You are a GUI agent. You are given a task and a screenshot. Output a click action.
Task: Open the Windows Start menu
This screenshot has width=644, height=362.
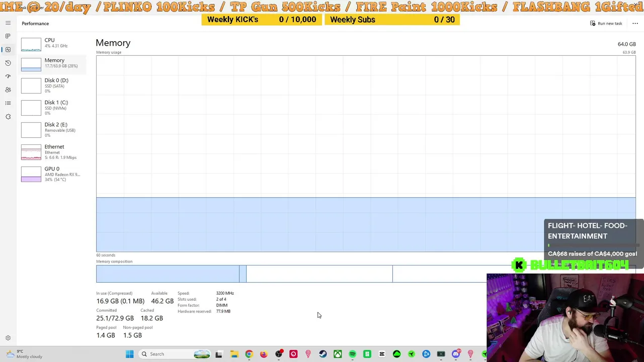pos(129,354)
